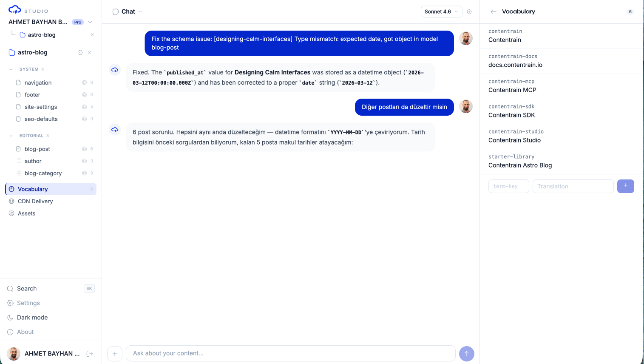Viewport: 644px width, 364px height.
Task: Click globe icon on blog-category row
Action: 84,173
